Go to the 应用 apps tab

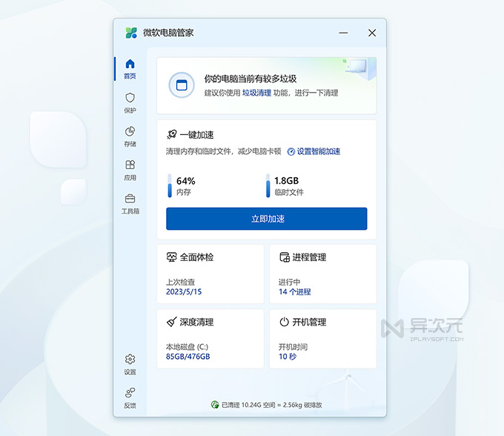click(130, 171)
